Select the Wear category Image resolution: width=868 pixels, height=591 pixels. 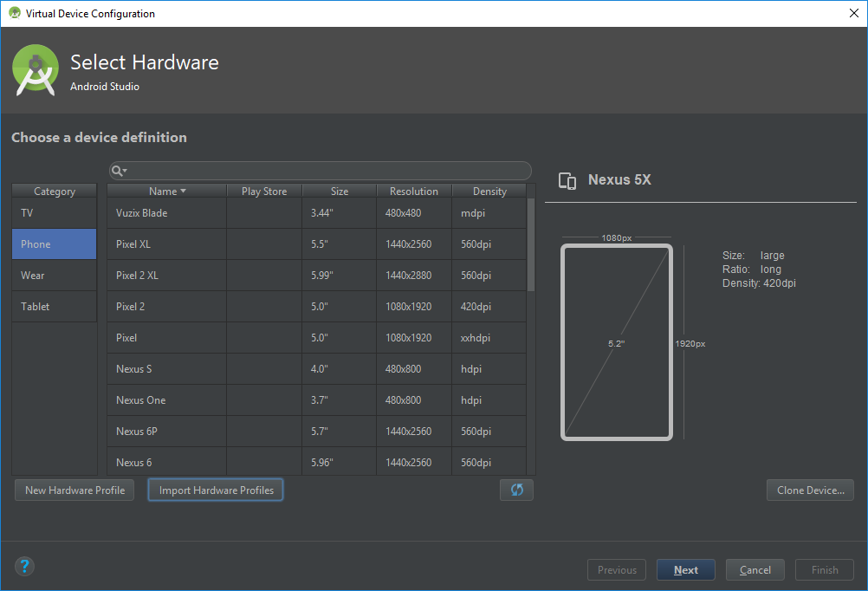[55, 276]
